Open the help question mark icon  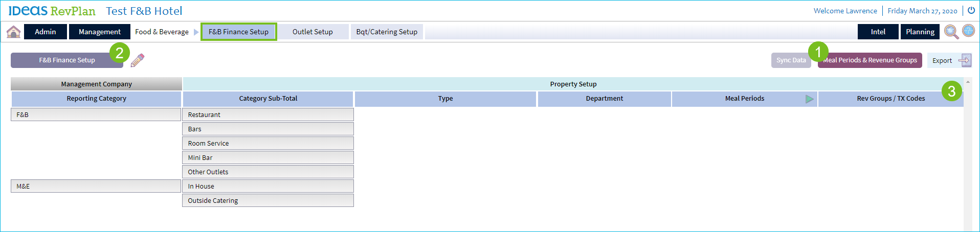[x=968, y=31]
